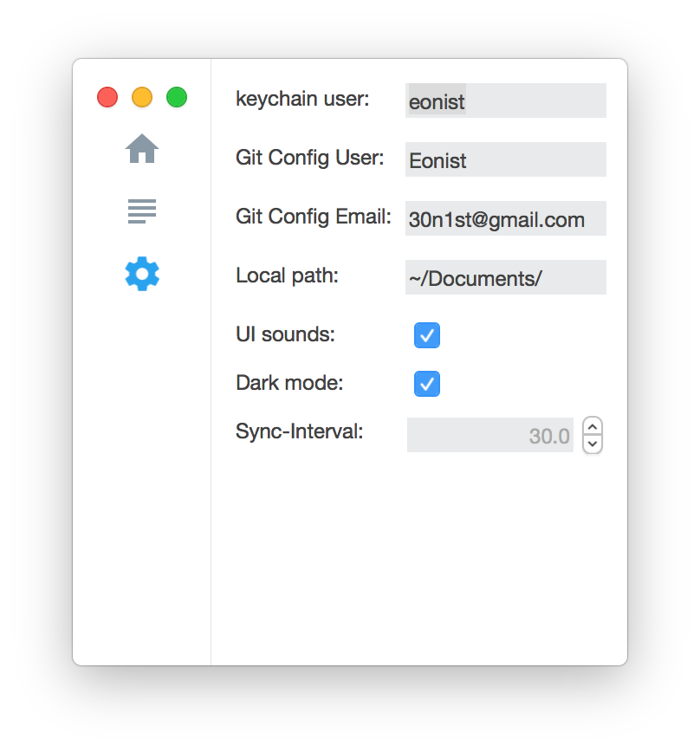Viewport: 700px width, 752px height.
Task: Maximize the window with green button
Action: (177, 97)
